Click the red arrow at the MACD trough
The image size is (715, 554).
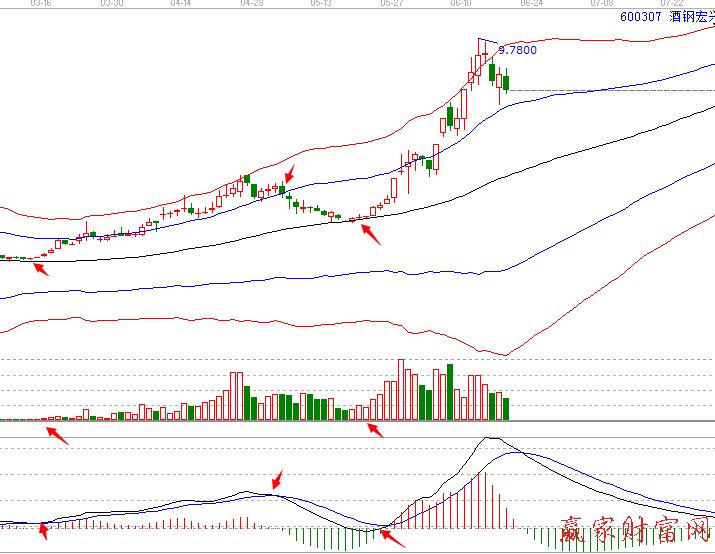coord(392,537)
